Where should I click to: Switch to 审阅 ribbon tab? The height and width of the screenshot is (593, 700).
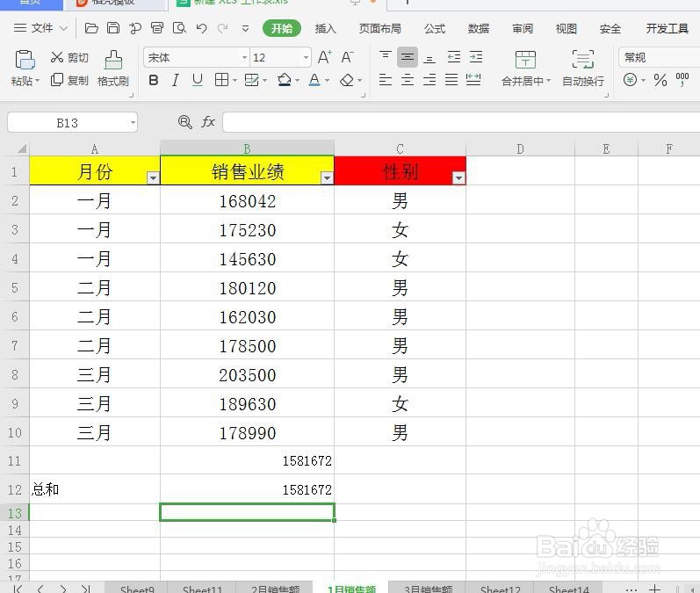pyautogui.click(x=523, y=29)
